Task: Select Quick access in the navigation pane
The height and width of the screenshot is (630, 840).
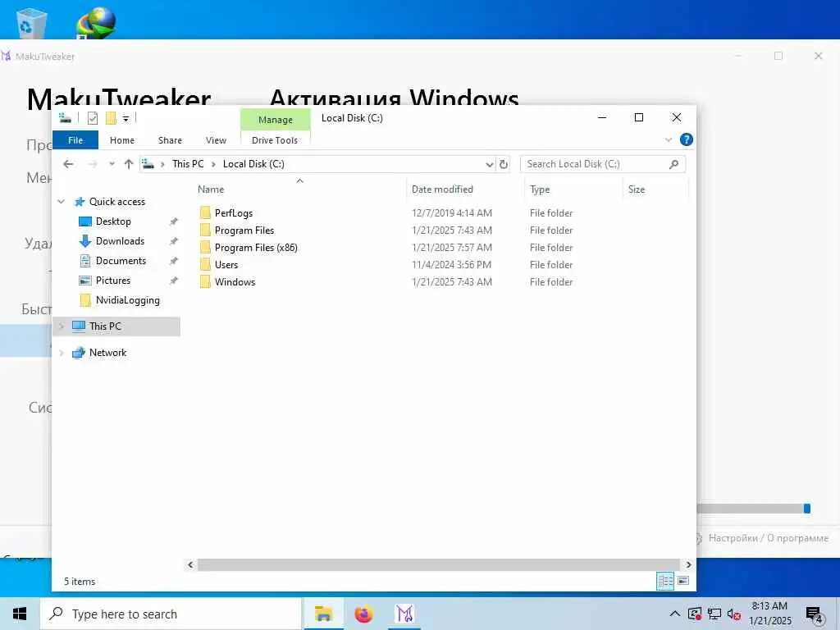Action: (x=116, y=202)
